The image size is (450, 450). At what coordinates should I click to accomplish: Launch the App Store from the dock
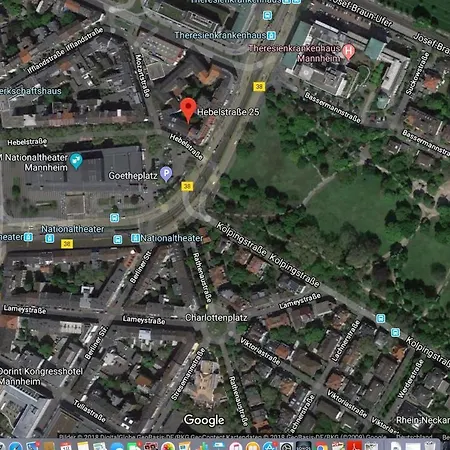(x=269, y=446)
